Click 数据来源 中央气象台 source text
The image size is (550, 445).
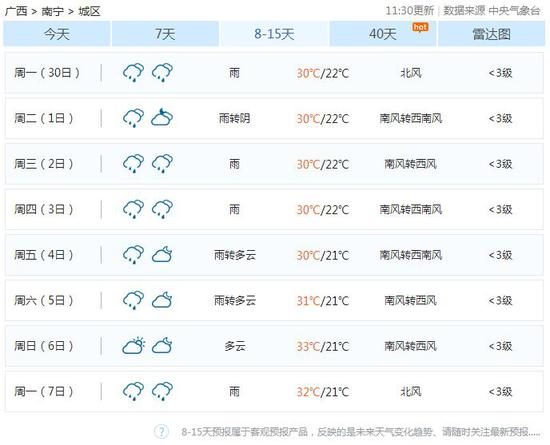(x=491, y=11)
